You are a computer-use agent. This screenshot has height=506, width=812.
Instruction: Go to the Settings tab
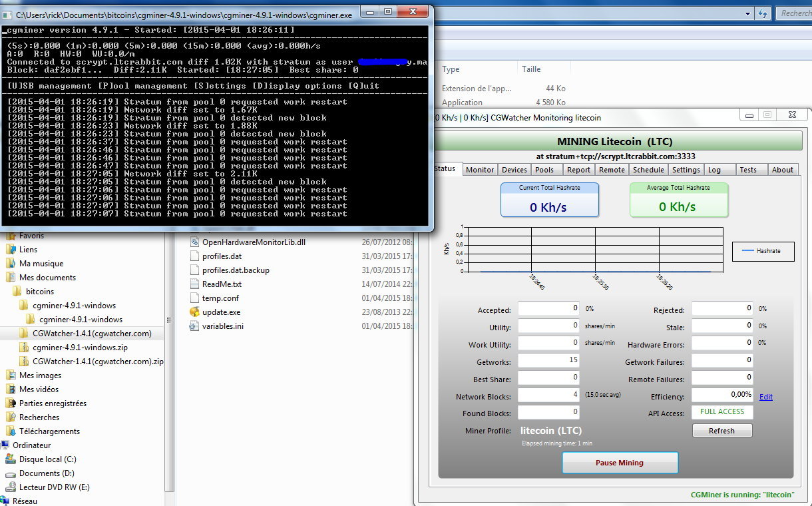click(x=686, y=170)
